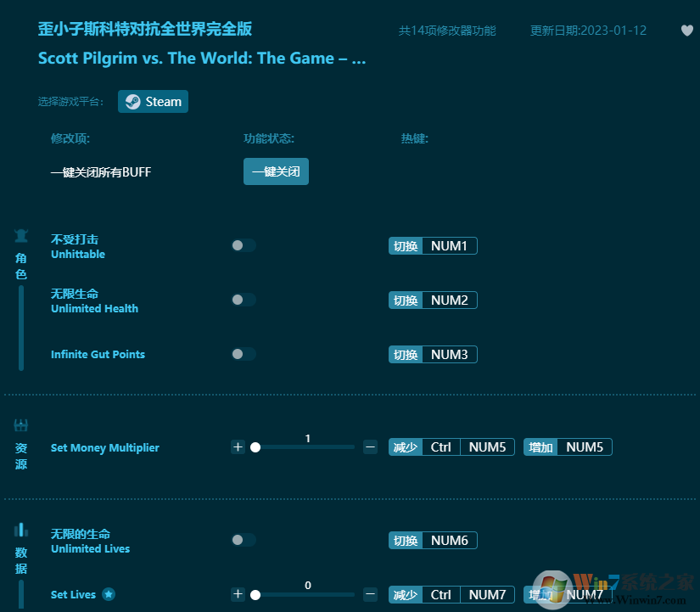
Task: Click the heart favorite icon
Action: pyautogui.click(x=687, y=31)
